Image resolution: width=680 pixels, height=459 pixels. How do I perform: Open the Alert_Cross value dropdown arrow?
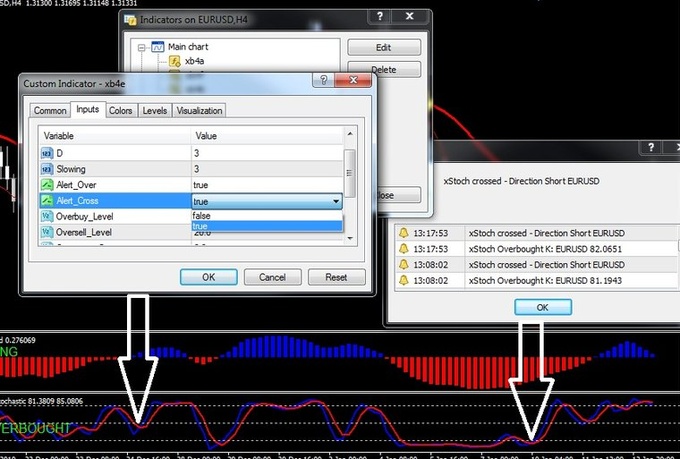336,201
